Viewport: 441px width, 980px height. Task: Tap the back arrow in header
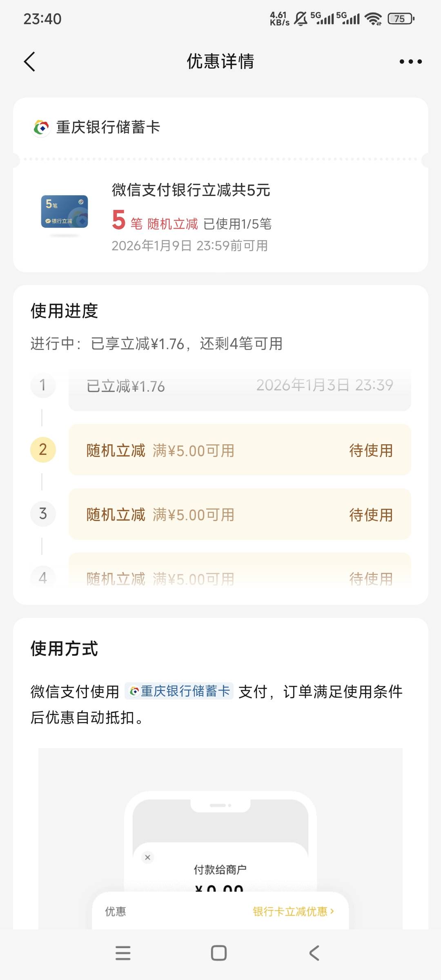[30, 62]
